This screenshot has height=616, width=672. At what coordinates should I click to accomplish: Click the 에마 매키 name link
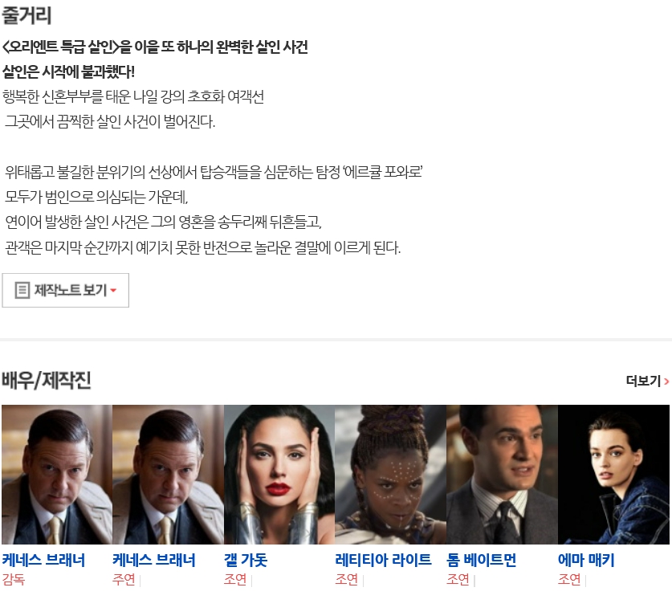click(586, 560)
